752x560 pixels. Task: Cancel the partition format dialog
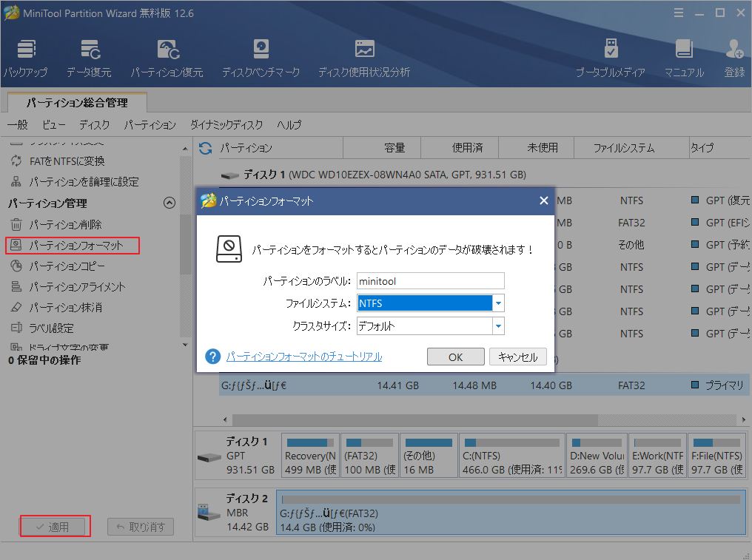click(x=517, y=357)
